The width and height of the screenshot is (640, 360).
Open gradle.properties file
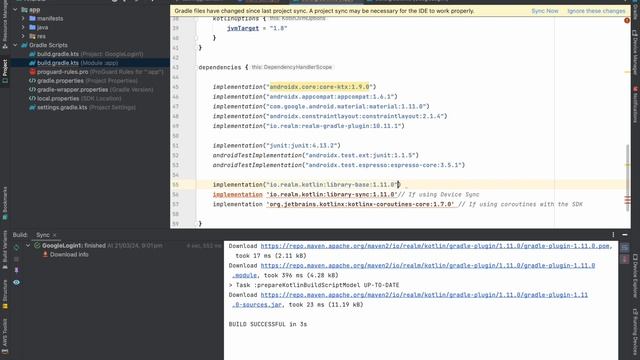click(x=83, y=81)
